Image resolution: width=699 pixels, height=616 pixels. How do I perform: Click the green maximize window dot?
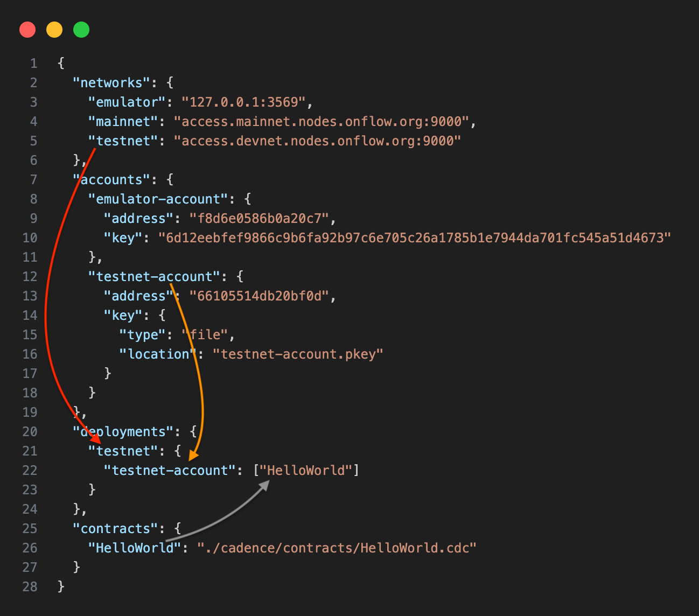point(81,30)
